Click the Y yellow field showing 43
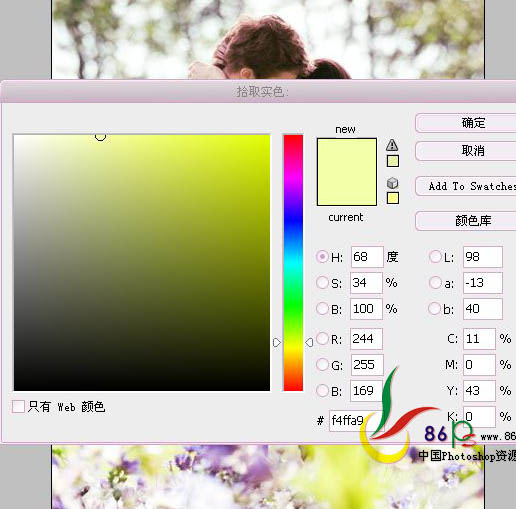 (x=479, y=391)
